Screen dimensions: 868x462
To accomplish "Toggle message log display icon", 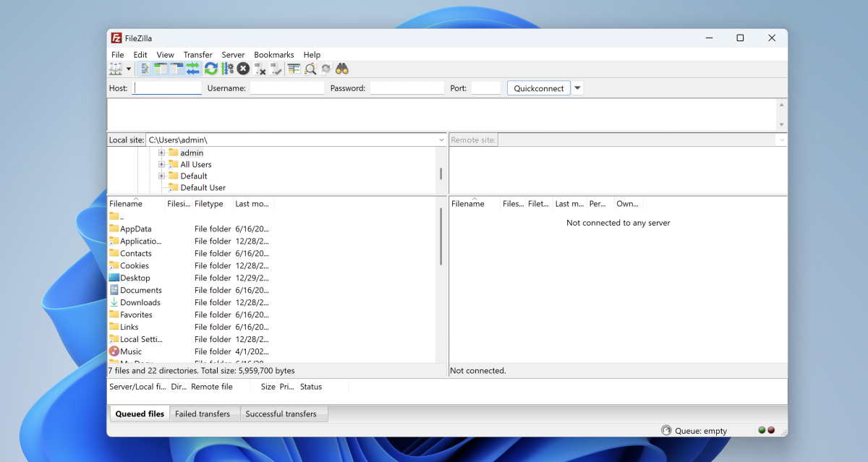I will point(145,69).
